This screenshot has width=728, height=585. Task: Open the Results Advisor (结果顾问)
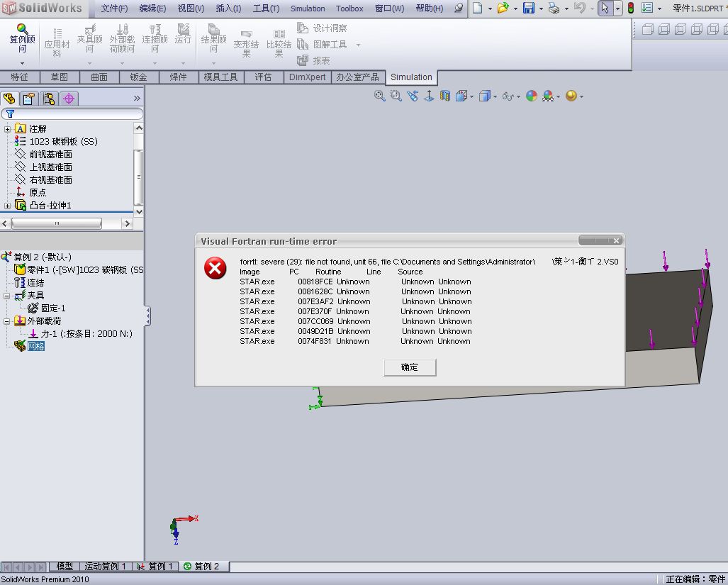(213, 38)
